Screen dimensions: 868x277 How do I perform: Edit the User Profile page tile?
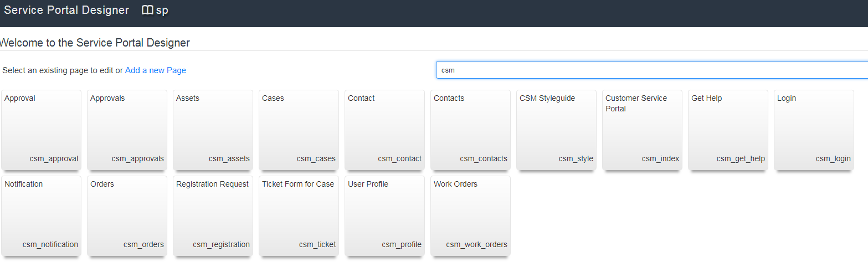(385, 216)
